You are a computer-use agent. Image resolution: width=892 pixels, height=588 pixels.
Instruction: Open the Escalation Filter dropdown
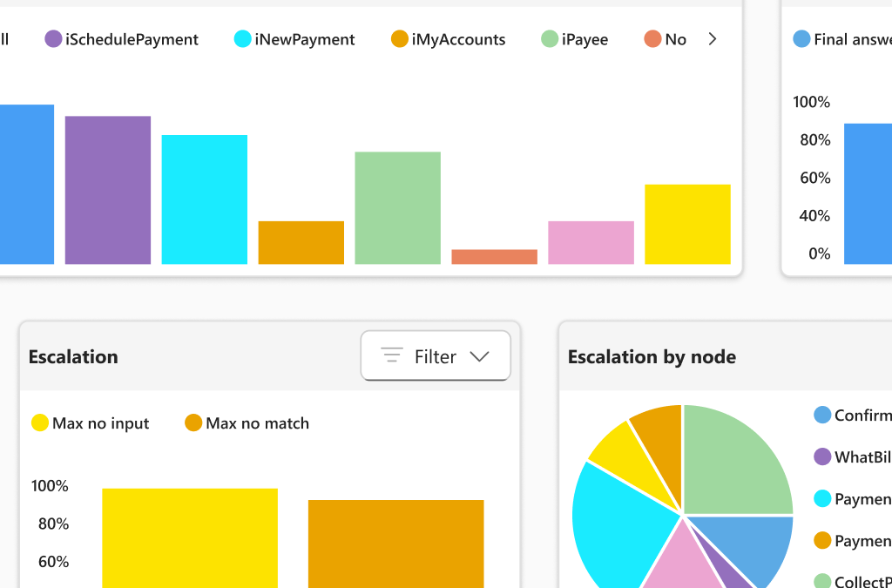(x=436, y=356)
